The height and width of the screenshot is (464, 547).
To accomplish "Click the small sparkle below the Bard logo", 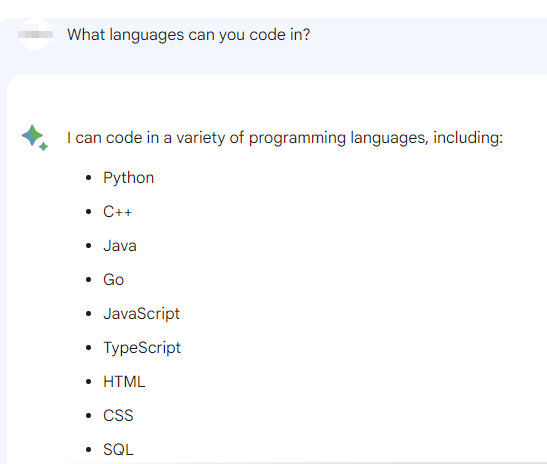I will point(44,147).
